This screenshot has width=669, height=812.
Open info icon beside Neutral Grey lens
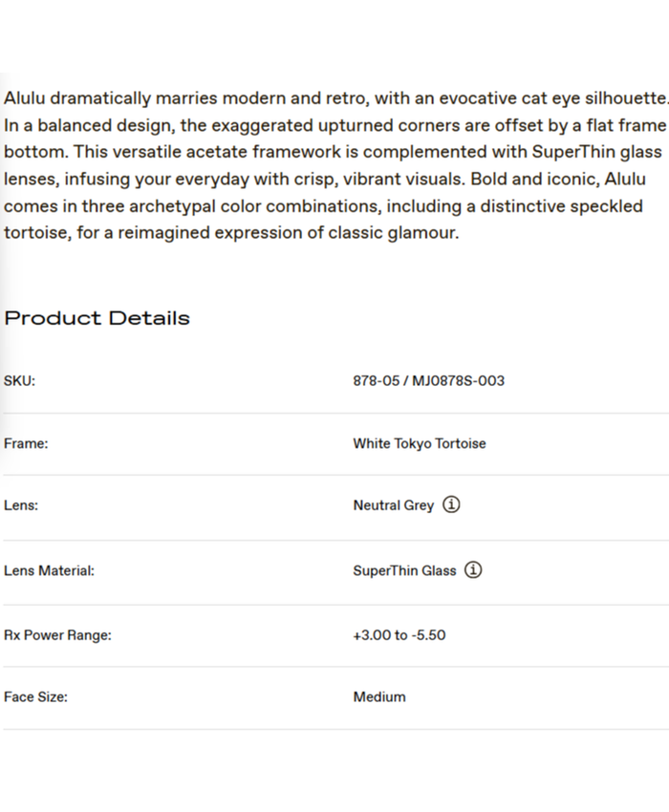(452, 504)
